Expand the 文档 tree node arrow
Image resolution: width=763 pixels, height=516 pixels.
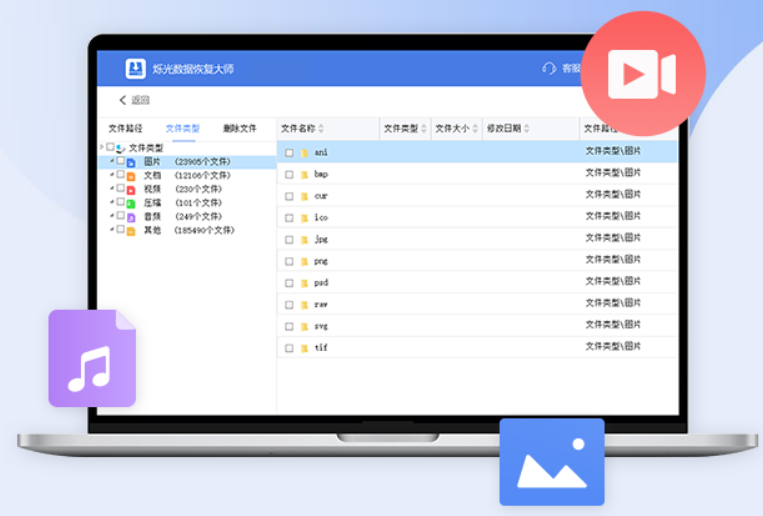click(112, 174)
